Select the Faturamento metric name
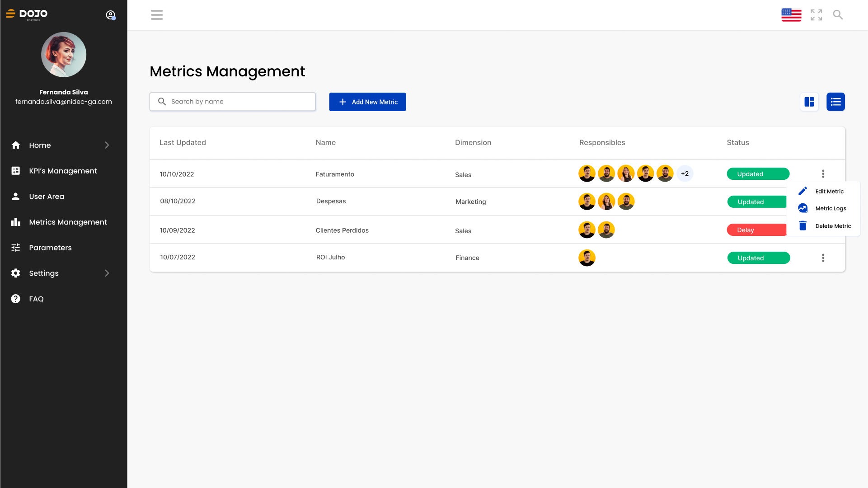 [334, 174]
